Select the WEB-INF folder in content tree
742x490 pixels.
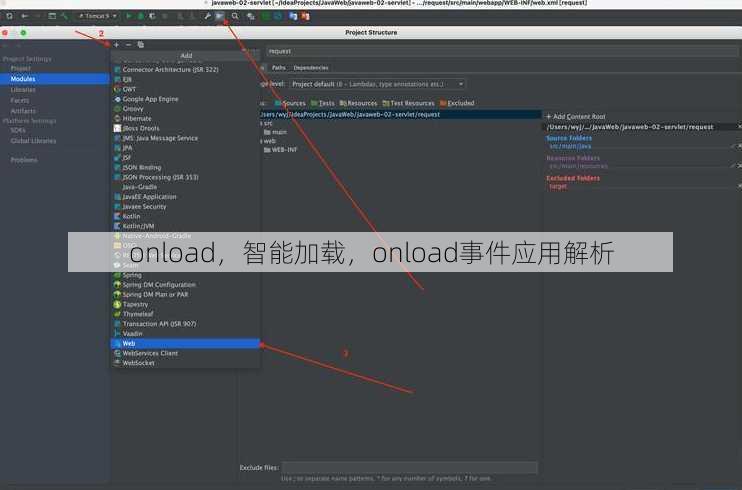coord(281,150)
